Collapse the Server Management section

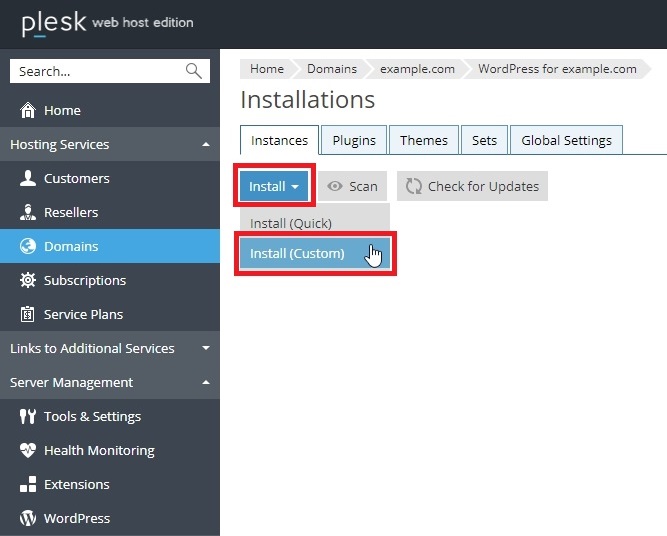[205, 383]
